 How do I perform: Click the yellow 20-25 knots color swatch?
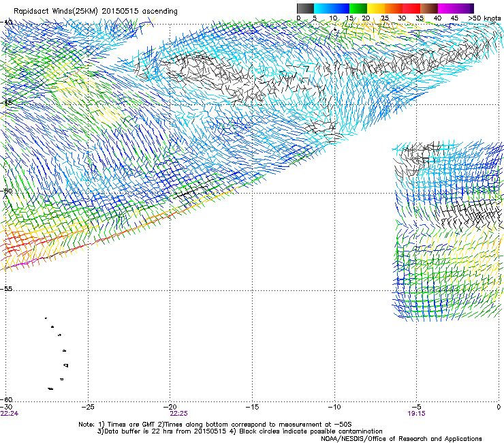pos(376,8)
